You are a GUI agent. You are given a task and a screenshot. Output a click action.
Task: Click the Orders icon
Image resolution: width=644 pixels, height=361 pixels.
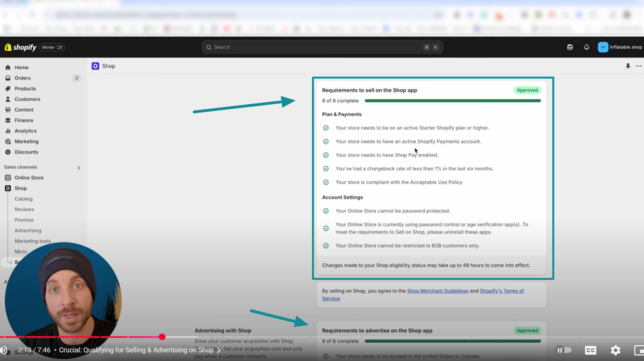[x=8, y=78]
